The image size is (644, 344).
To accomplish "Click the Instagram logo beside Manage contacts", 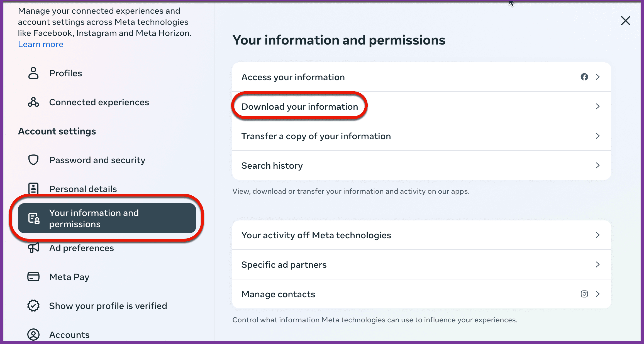I will click(x=584, y=294).
